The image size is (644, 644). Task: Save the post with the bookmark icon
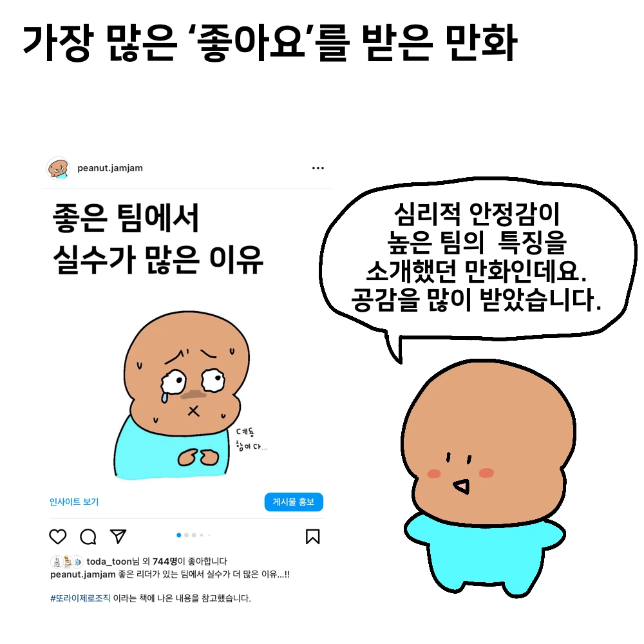(312, 536)
